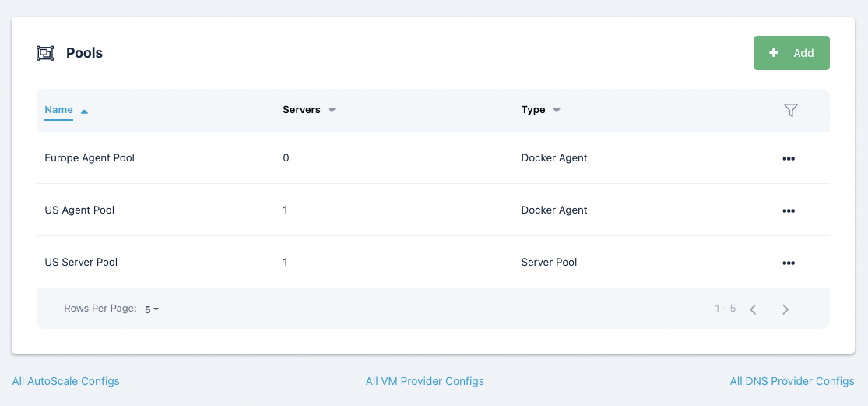
Task: Open All AutoScale Configs link
Action: (x=66, y=381)
